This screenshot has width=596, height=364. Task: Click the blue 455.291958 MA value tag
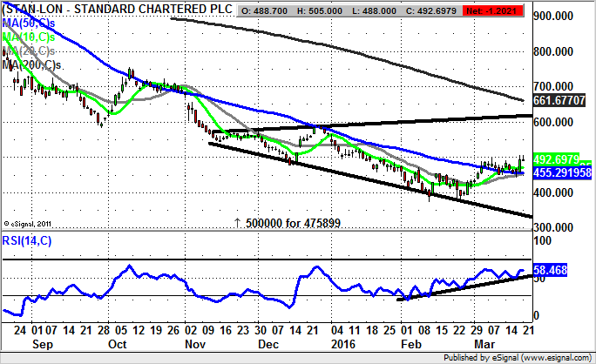561,172
